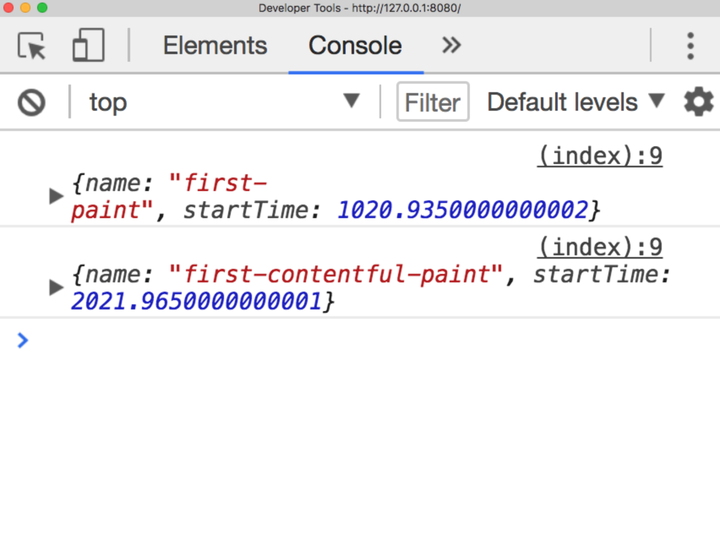
Task: Click the Filter input field
Action: (433, 102)
